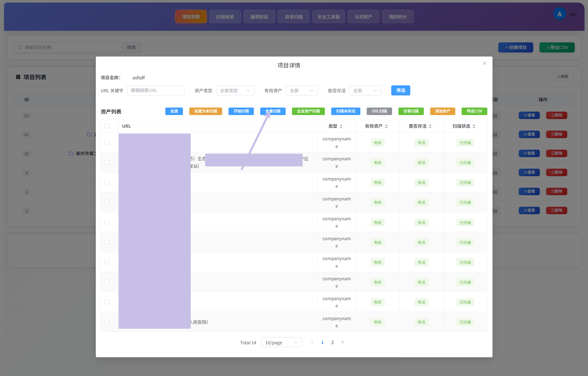Screen dimensions: 588x376
Task: Check the fourth asset row checkbox
Action: [107, 202]
